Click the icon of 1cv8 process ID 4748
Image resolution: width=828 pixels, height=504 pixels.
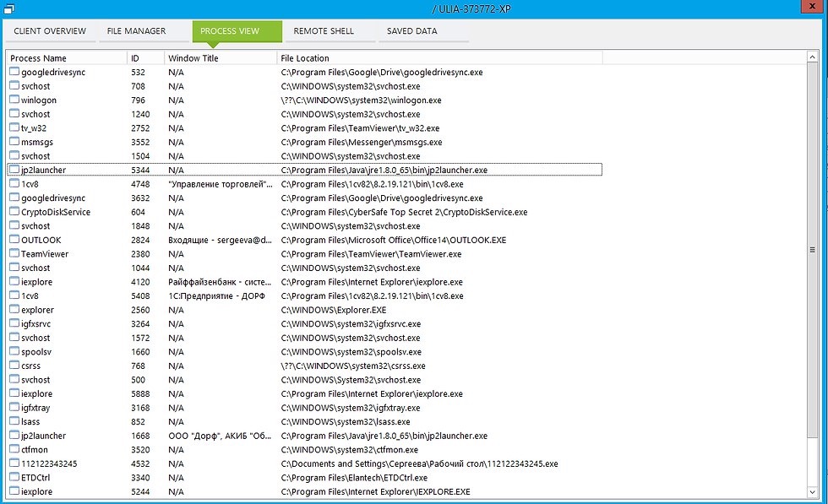[14, 184]
